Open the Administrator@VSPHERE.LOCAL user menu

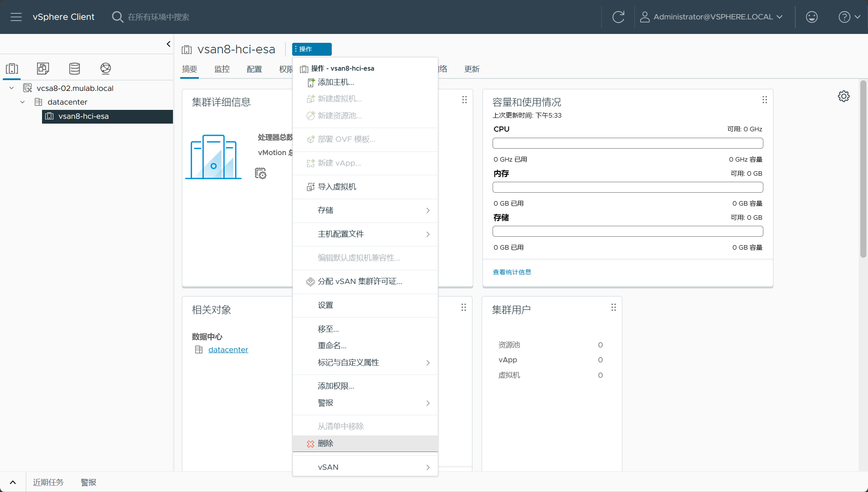click(x=711, y=17)
